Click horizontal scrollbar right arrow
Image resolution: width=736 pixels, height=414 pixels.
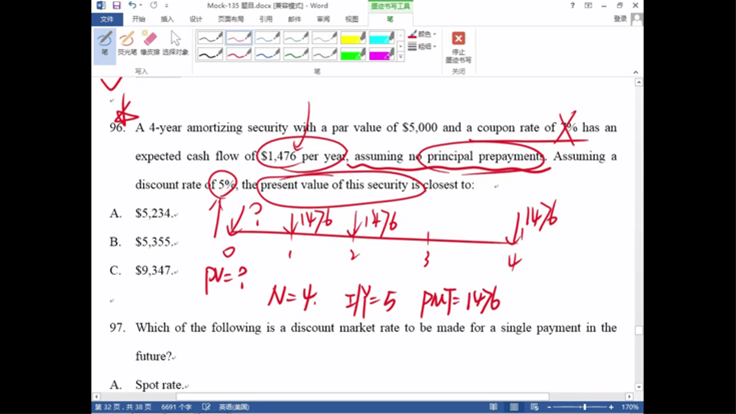click(629, 397)
